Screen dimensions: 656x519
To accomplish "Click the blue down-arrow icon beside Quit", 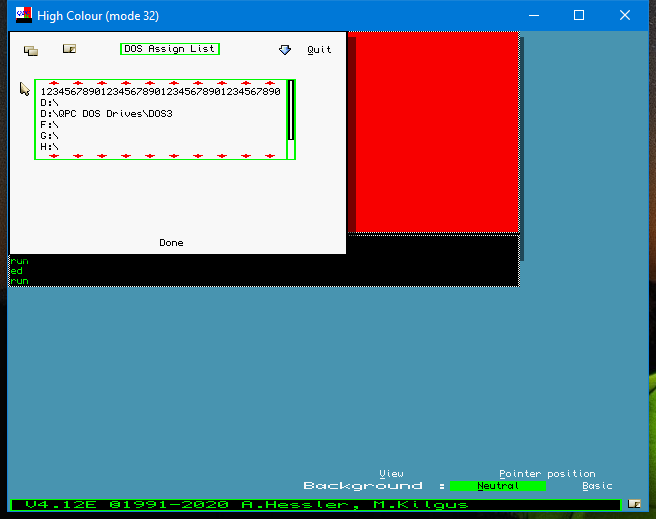I will point(285,50).
